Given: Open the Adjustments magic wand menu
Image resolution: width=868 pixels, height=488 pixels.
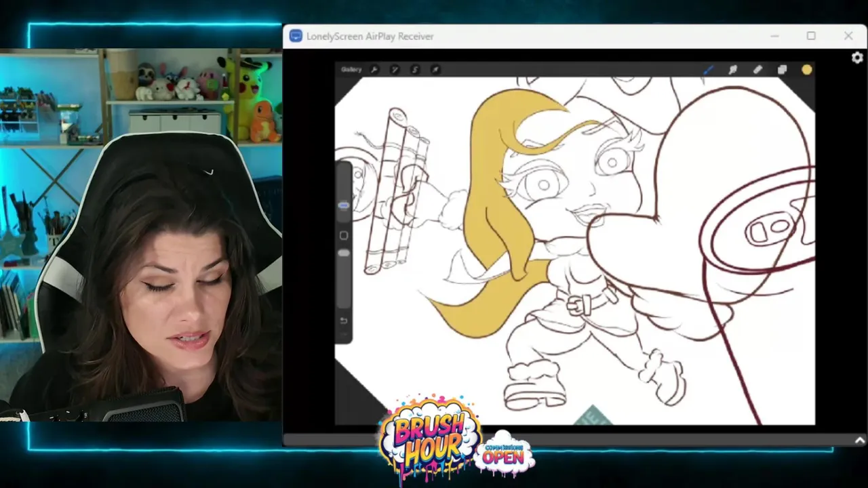Looking at the screenshot, I should [x=395, y=69].
